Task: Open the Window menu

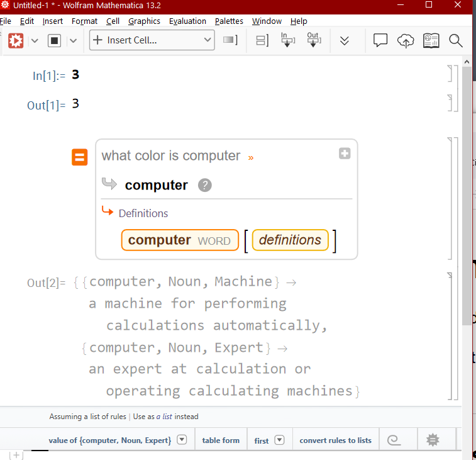Action: (x=267, y=21)
